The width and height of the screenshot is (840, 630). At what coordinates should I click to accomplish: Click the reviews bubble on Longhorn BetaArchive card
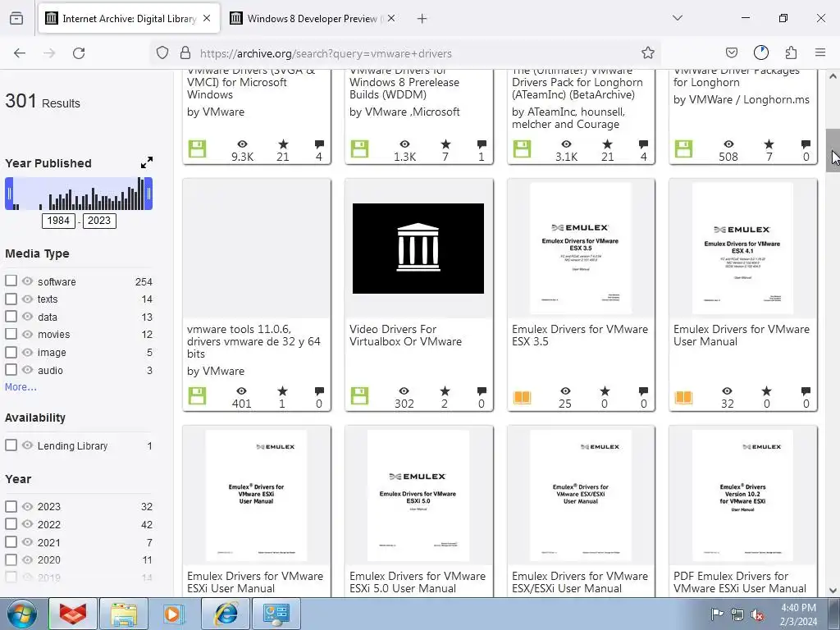click(x=643, y=144)
